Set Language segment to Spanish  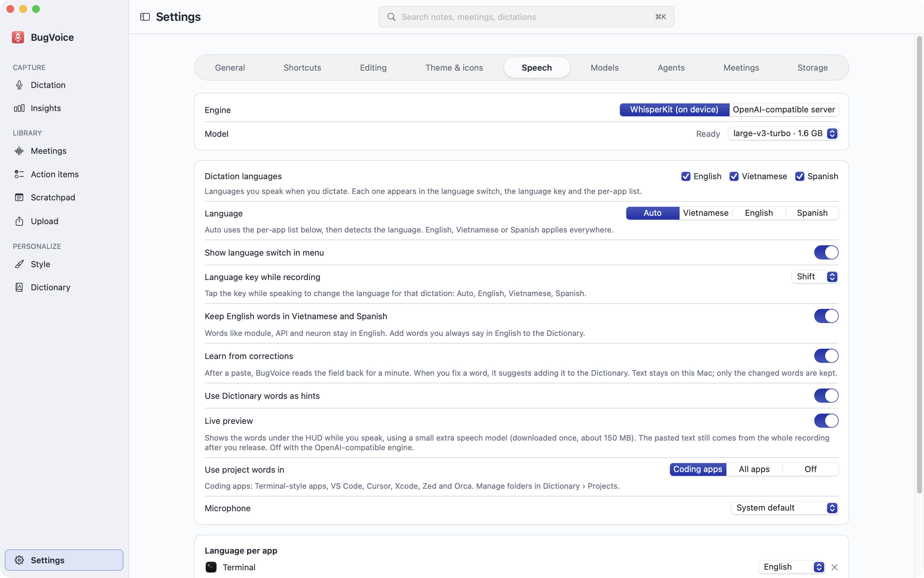pyautogui.click(x=812, y=213)
